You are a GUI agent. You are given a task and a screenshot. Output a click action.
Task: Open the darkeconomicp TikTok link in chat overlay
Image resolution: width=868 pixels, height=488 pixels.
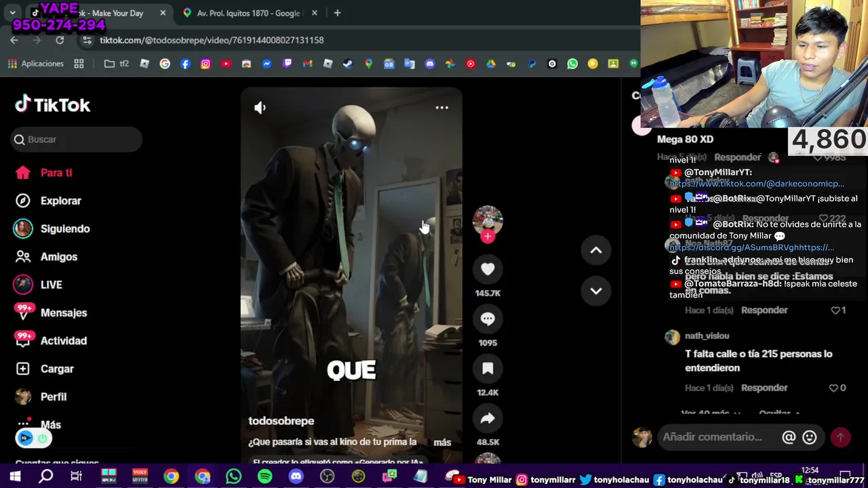[x=757, y=184]
